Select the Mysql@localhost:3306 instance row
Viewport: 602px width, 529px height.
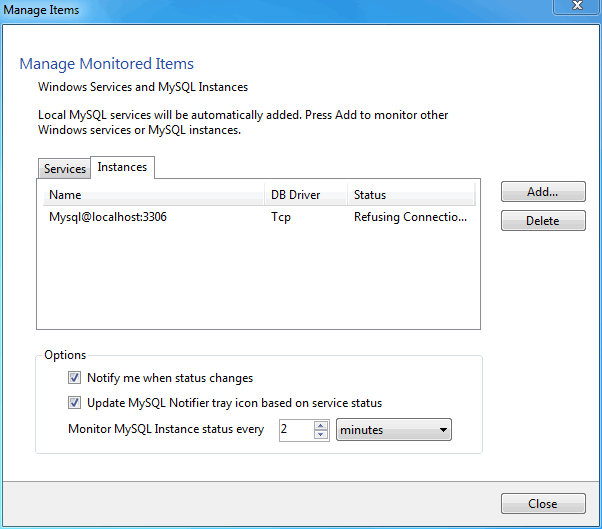[x=108, y=217]
